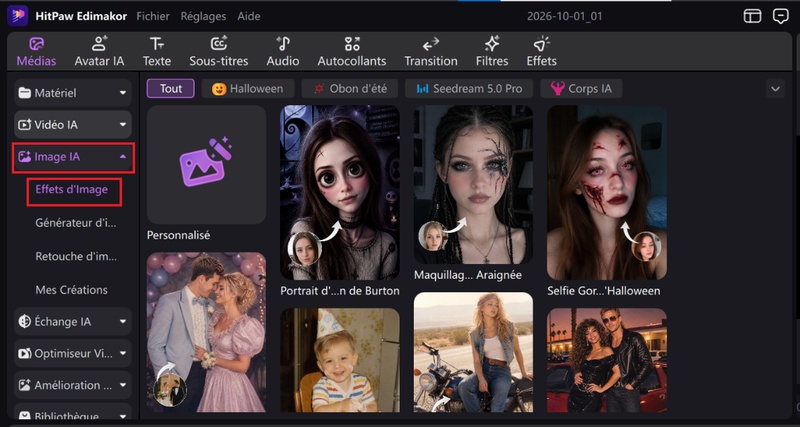Viewport: 800px width, 427px height.
Task: Open the Filtres panel
Action: click(x=492, y=52)
